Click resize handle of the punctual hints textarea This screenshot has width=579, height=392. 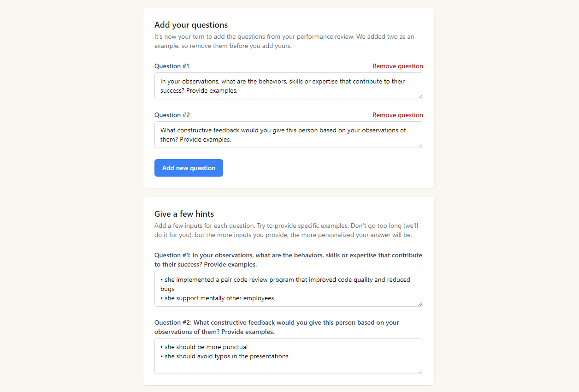click(420, 371)
